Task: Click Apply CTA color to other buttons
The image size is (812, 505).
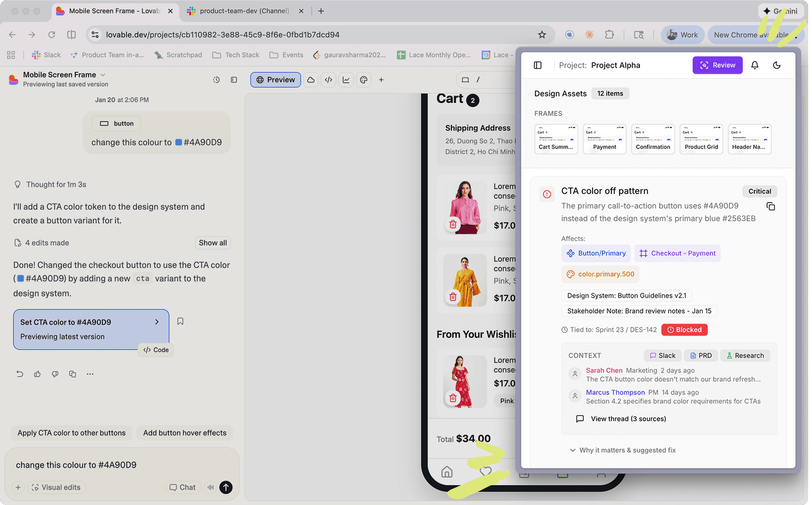Action: pyautogui.click(x=71, y=433)
